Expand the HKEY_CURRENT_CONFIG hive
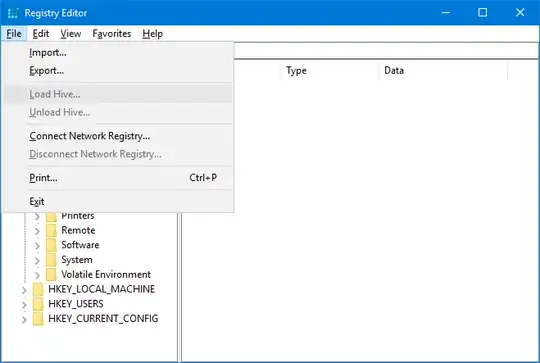The image size is (540, 363). (x=24, y=320)
